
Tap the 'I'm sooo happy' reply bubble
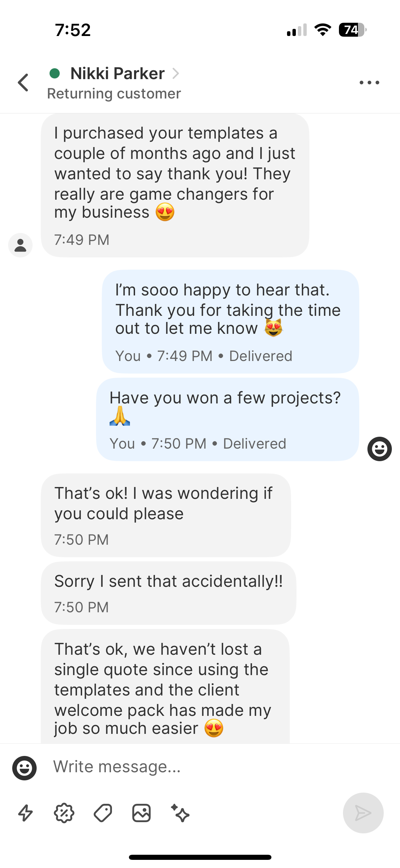point(230,321)
